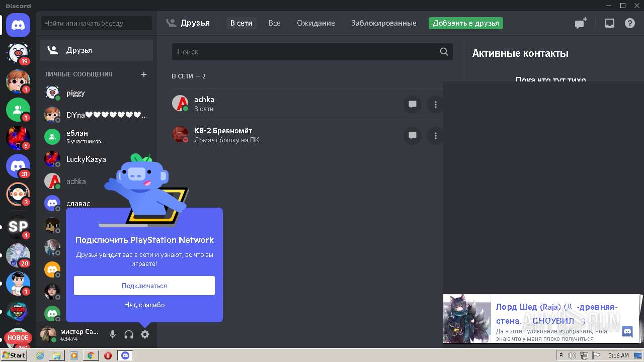Focus 'Найти или начать беседу' search box
This screenshot has width=644, height=362.
(97, 23)
